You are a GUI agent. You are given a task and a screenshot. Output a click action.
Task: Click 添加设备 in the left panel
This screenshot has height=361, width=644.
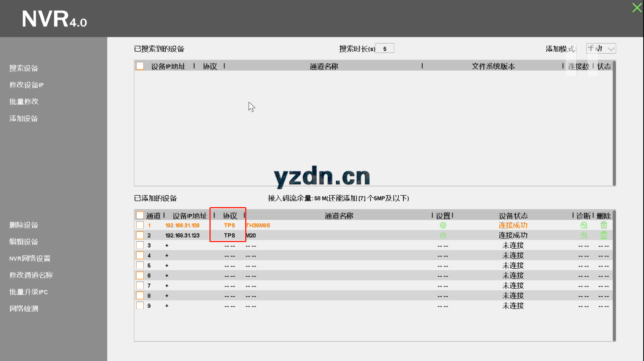pyautogui.click(x=23, y=119)
